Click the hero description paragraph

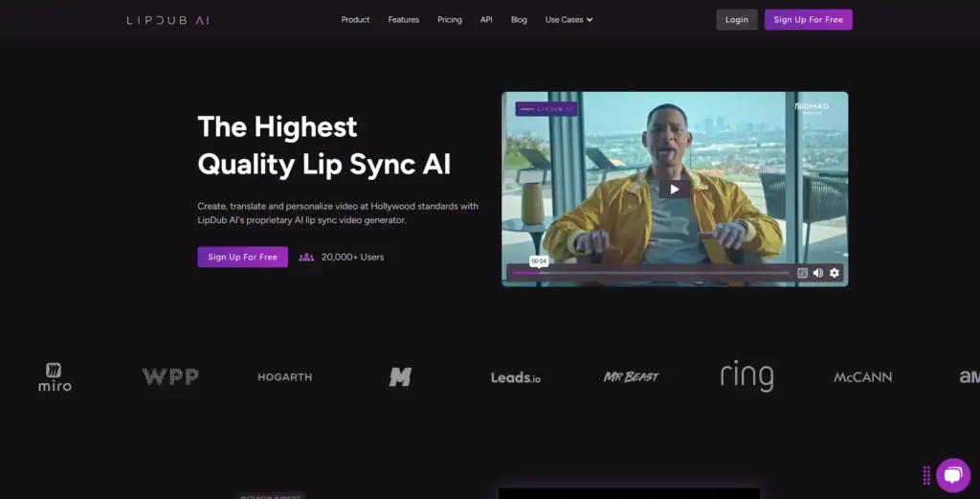pyautogui.click(x=338, y=213)
